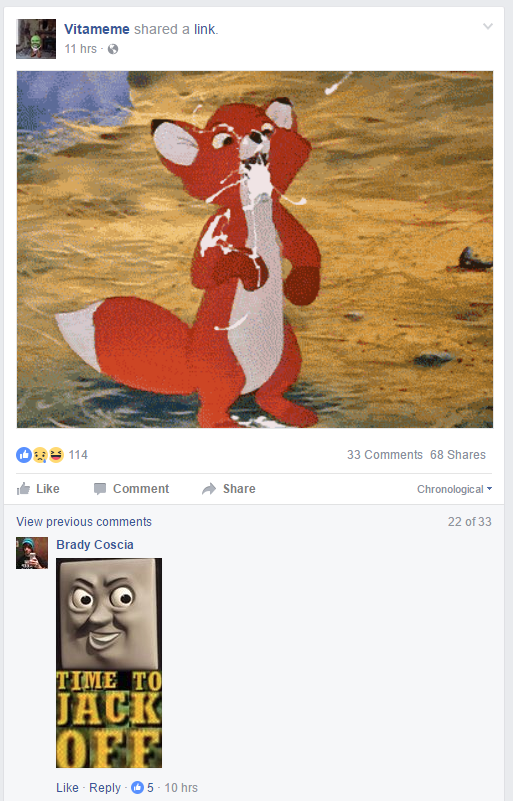Viewport: 513px width, 801px height.
Task: Open Vitameme profile picture
Action: [x=36, y=39]
